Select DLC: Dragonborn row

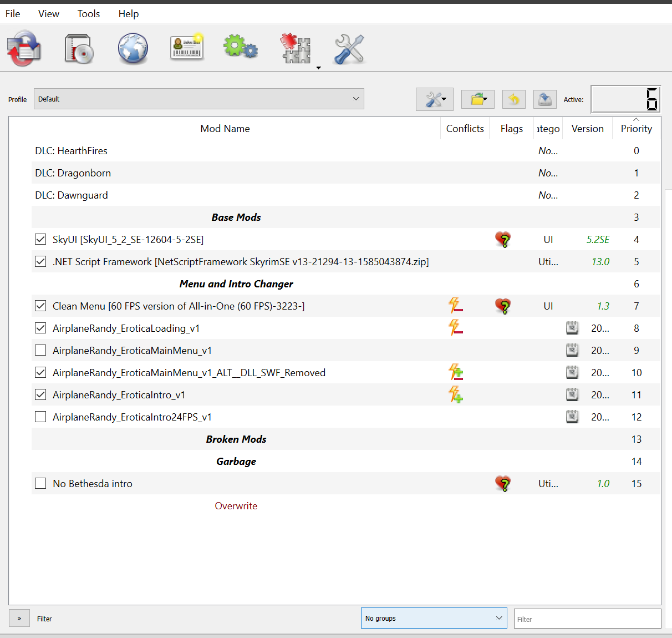point(346,173)
